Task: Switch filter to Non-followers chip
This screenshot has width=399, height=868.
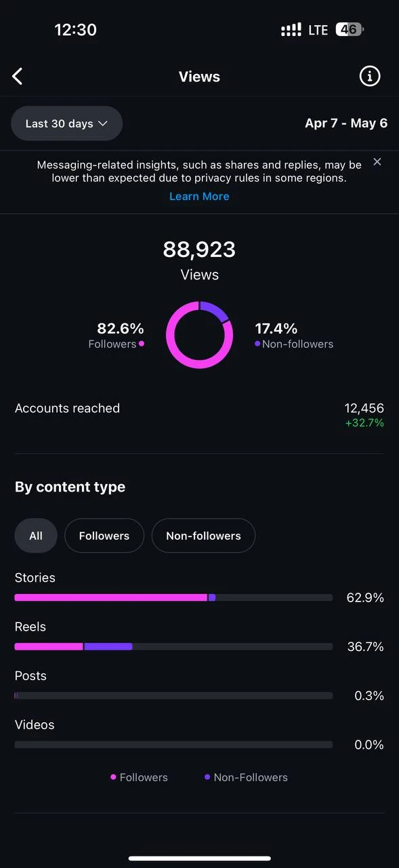Action: [203, 536]
